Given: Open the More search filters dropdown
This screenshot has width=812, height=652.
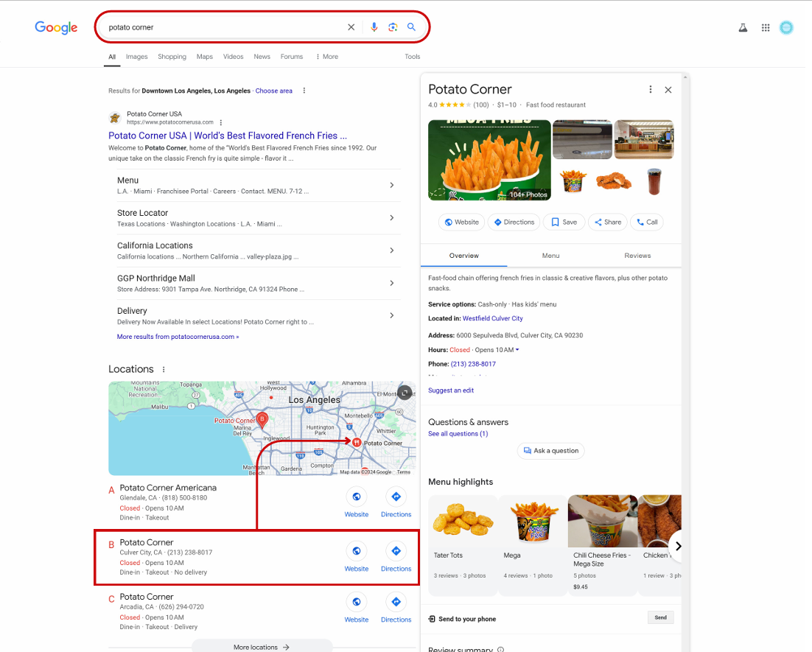Looking at the screenshot, I should [326, 57].
